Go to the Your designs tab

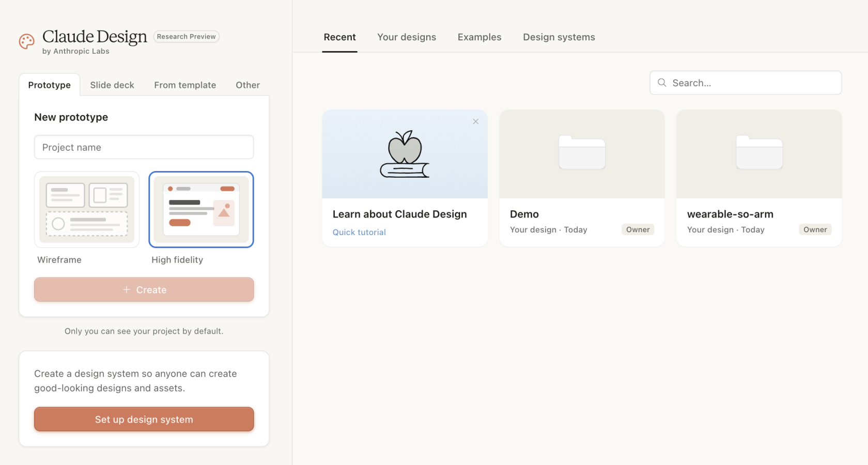[x=407, y=37]
